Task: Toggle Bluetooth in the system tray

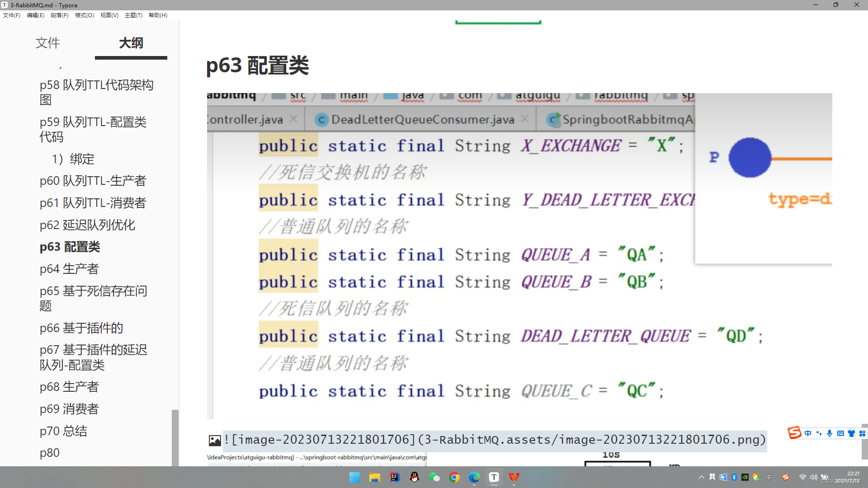Action: [734, 478]
